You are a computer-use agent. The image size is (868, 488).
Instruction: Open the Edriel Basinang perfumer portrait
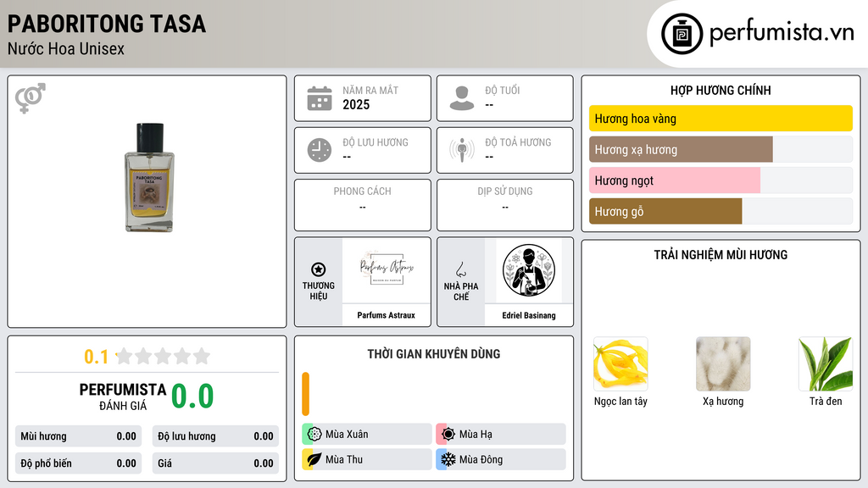point(529,270)
